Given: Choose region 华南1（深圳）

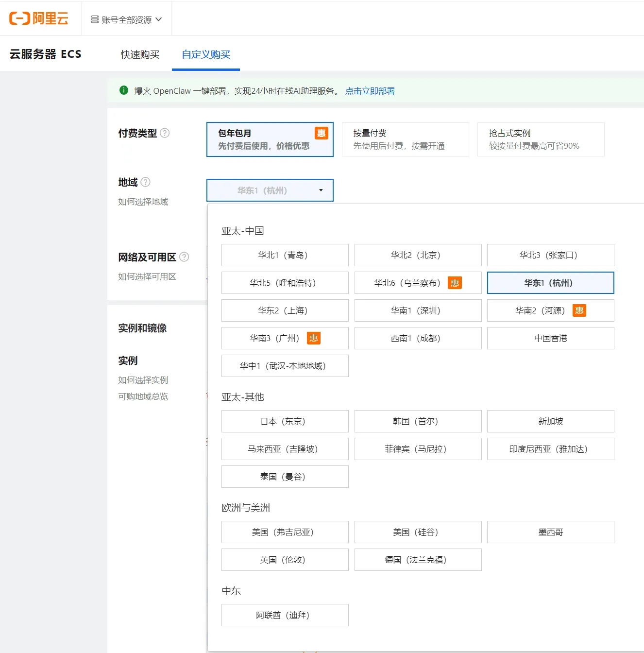Looking at the screenshot, I should [x=418, y=310].
